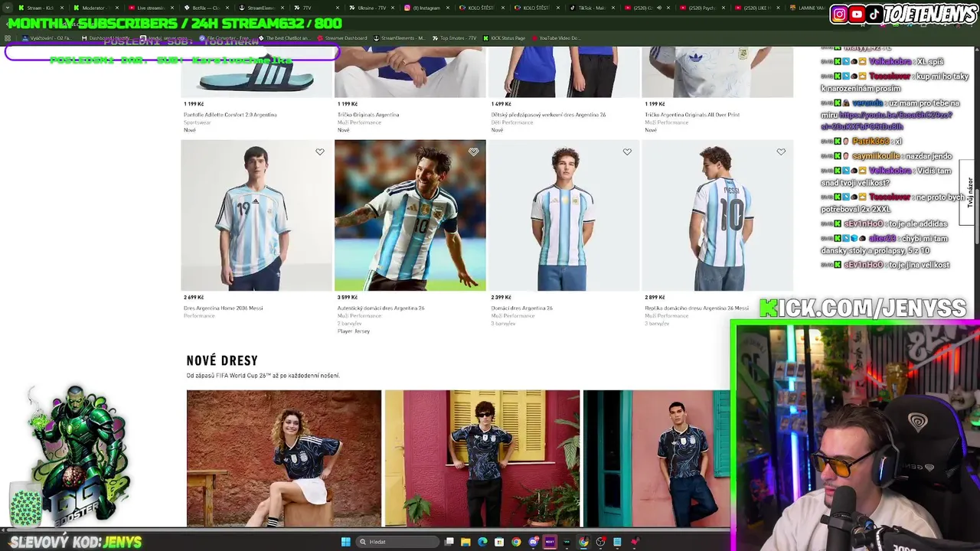Open the red icon at taskbar end

click(x=634, y=542)
